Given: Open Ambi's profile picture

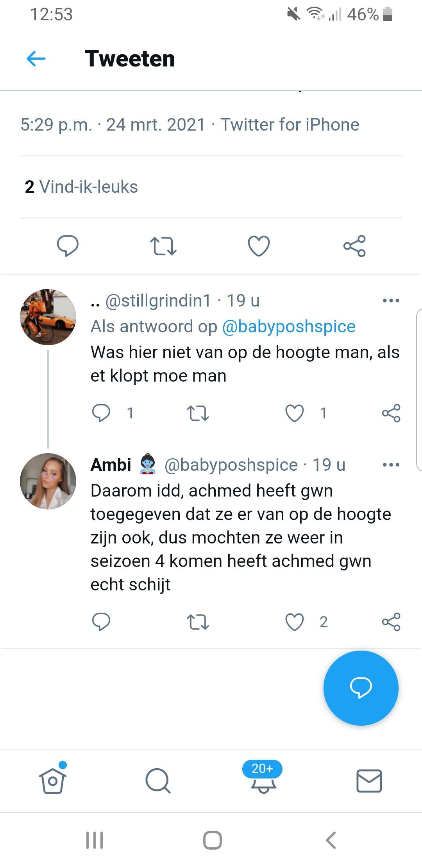Looking at the screenshot, I should pos(48,481).
